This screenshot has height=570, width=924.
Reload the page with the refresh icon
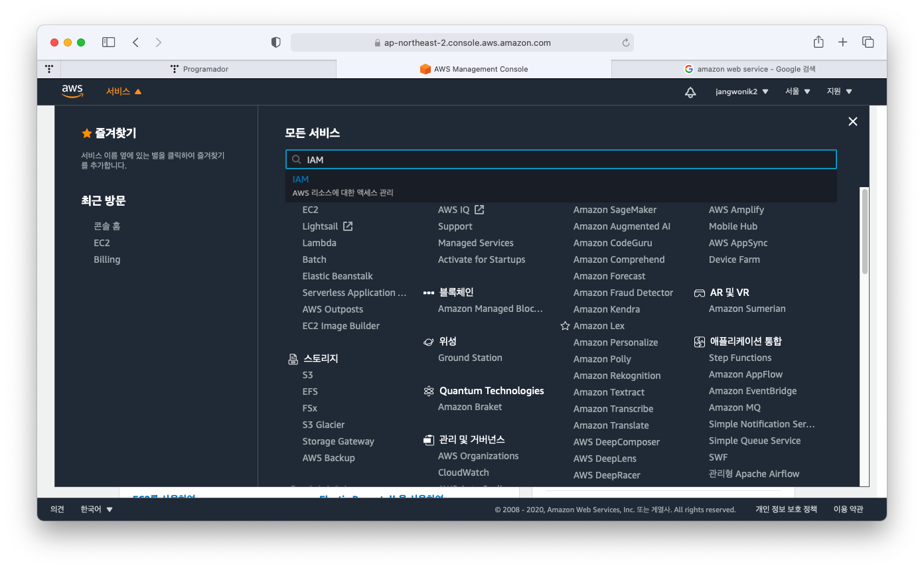pos(625,42)
